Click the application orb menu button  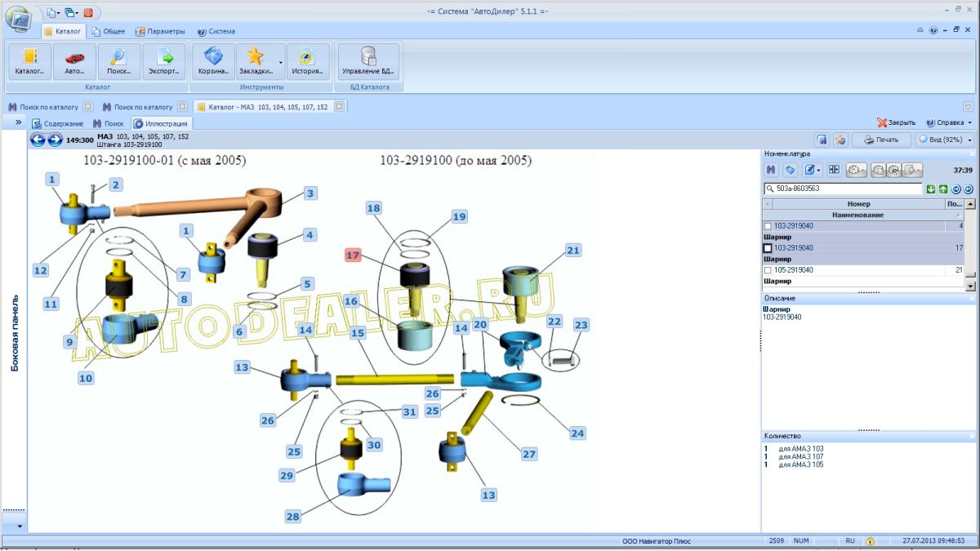click(19, 17)
